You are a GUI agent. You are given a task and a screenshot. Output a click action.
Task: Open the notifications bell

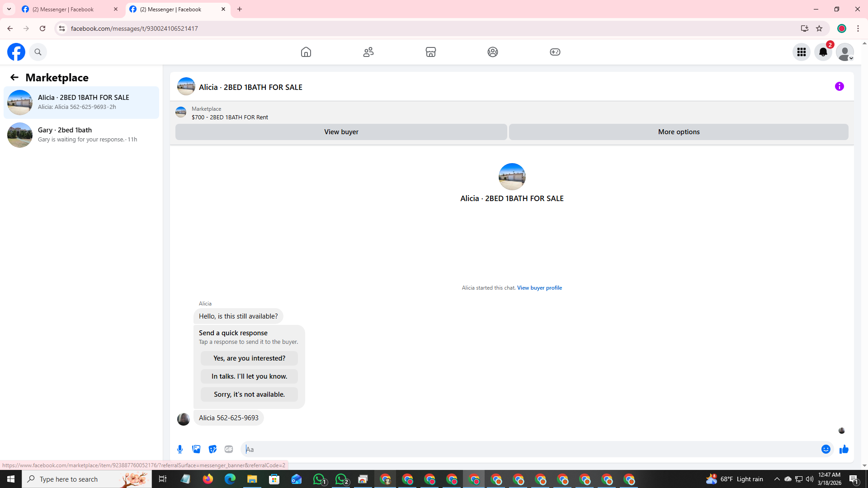pyautogui.click(x=823, y=52)
